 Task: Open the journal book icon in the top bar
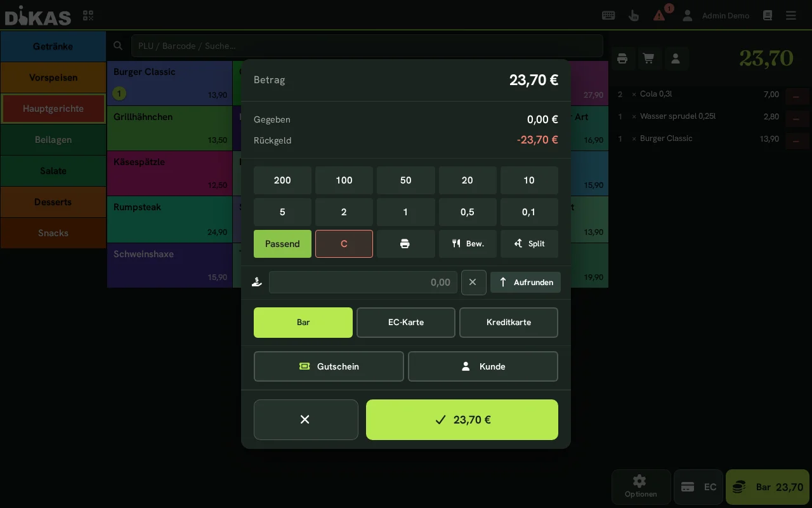click(x=768, y=15)
